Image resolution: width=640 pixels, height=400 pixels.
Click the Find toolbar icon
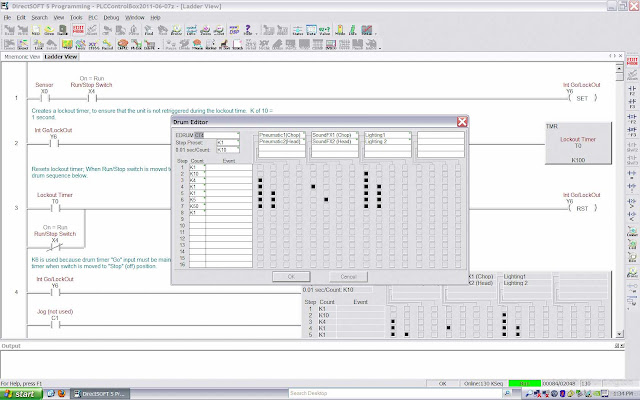pyautogui.click(x=149, y=30)
